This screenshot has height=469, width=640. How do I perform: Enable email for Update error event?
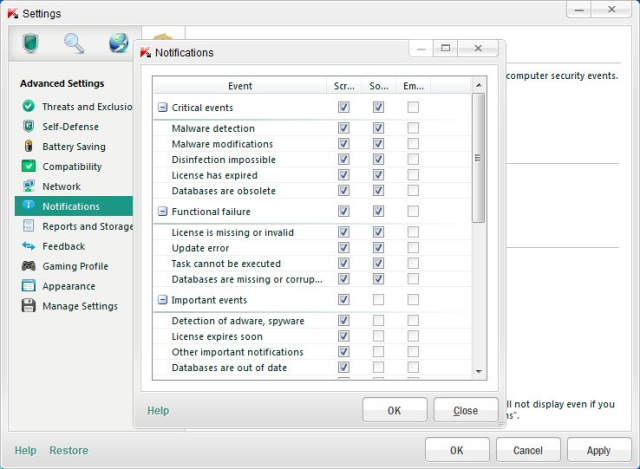413,248
